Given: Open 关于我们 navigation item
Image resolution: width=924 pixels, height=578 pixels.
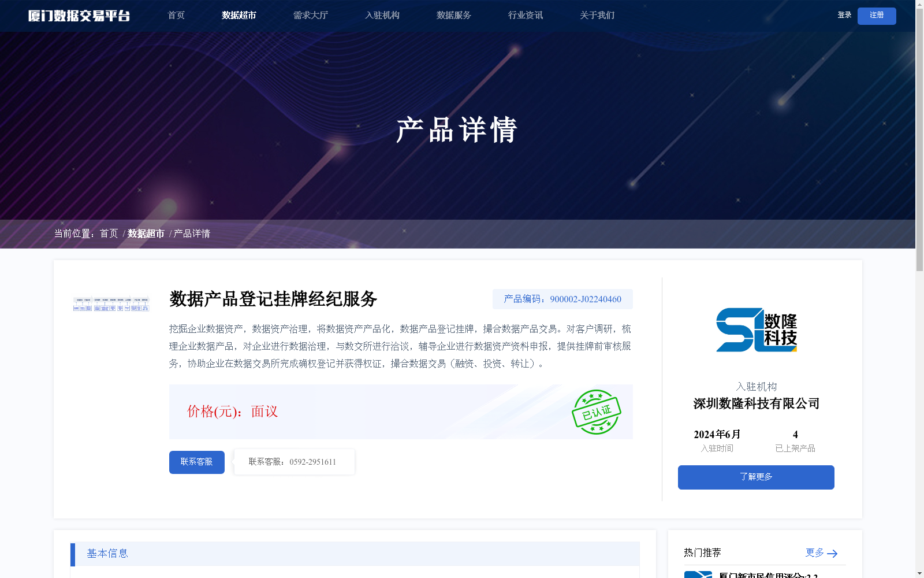Looking at the screenshot, I should click(x=597, y=16).
